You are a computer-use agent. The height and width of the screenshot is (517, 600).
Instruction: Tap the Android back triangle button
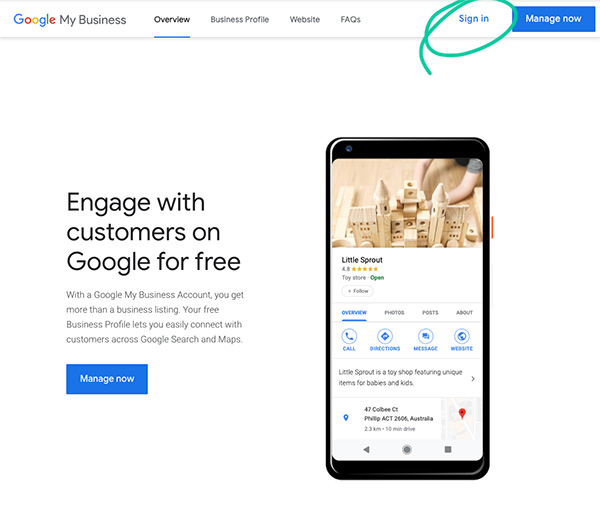tap(366, 449)
